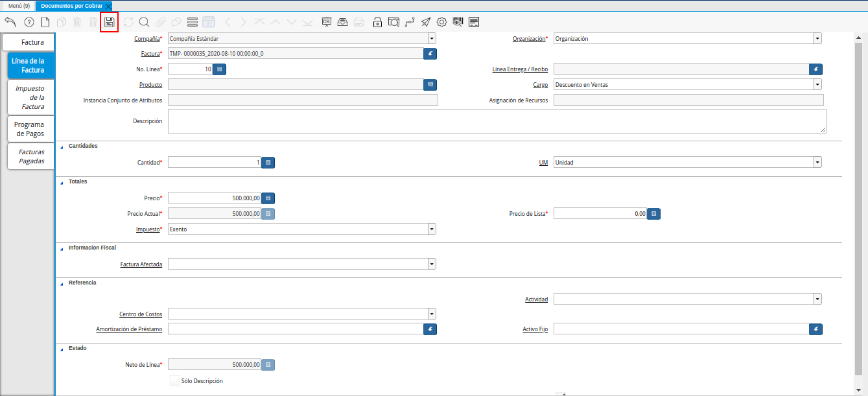Expand the Cargo dropdown list
Viewport: 868px width, 396px height.
[817, 85]
